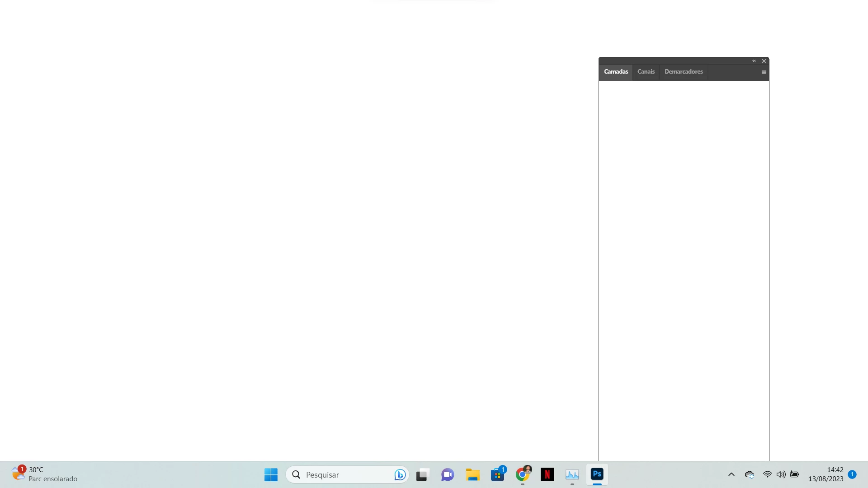Open calendar from the 14:42 clock
The width and height of the screenshot is (868, 488).
click(x=826, y=474)
